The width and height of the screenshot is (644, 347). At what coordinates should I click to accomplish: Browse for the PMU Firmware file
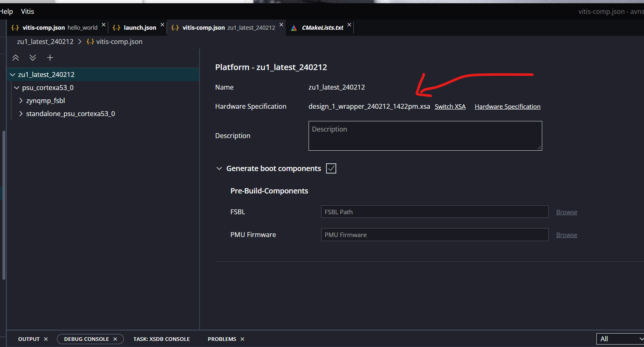[x=567, y=235]
